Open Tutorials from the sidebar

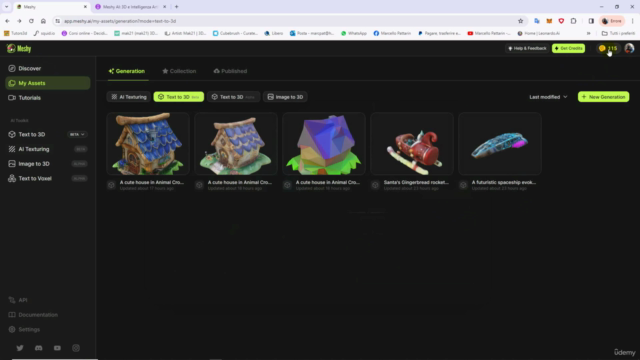coord(24,98)
